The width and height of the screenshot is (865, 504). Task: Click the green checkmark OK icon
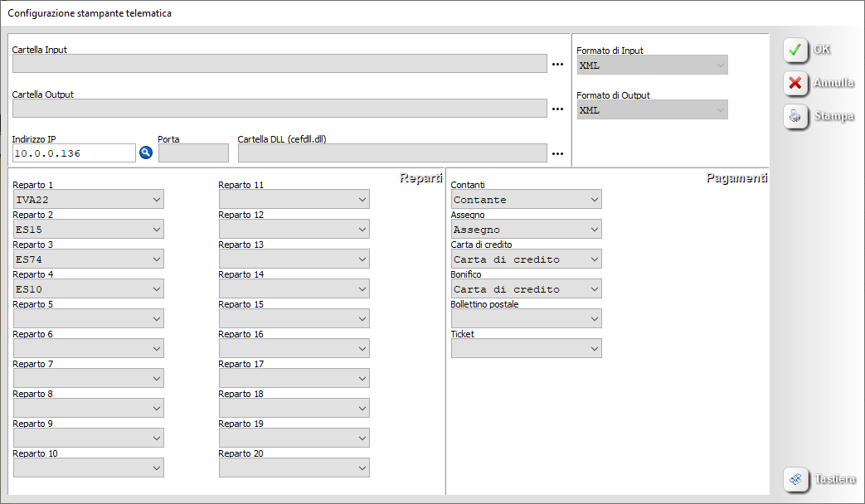click(795, 50)
